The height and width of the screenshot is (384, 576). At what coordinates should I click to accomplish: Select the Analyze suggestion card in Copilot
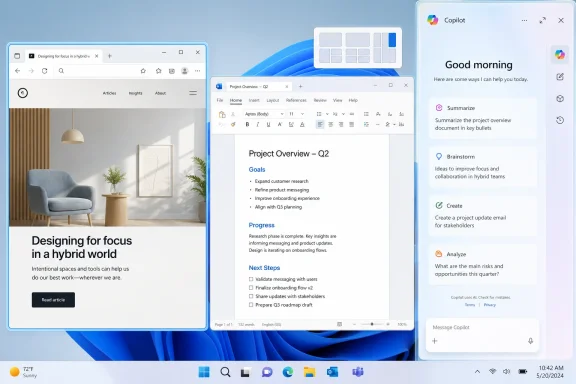pyautogui.click(x=483, y=264)
